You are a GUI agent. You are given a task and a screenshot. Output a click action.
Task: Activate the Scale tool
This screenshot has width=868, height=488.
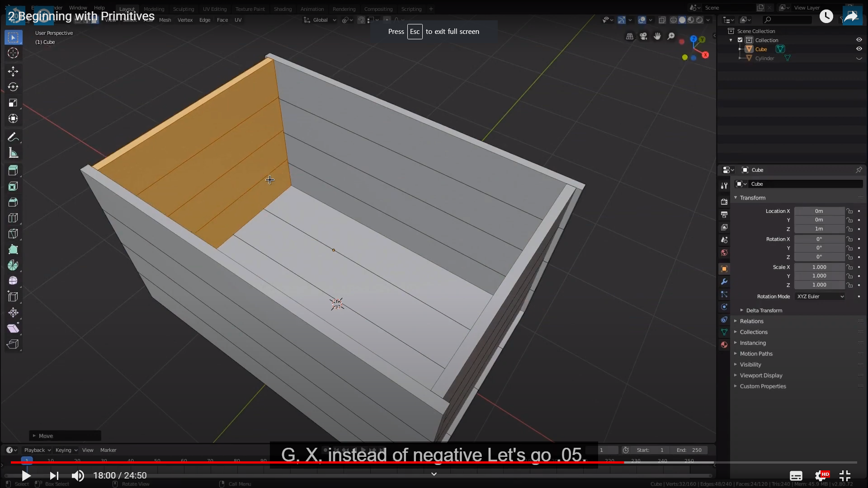tap(13, 103)
